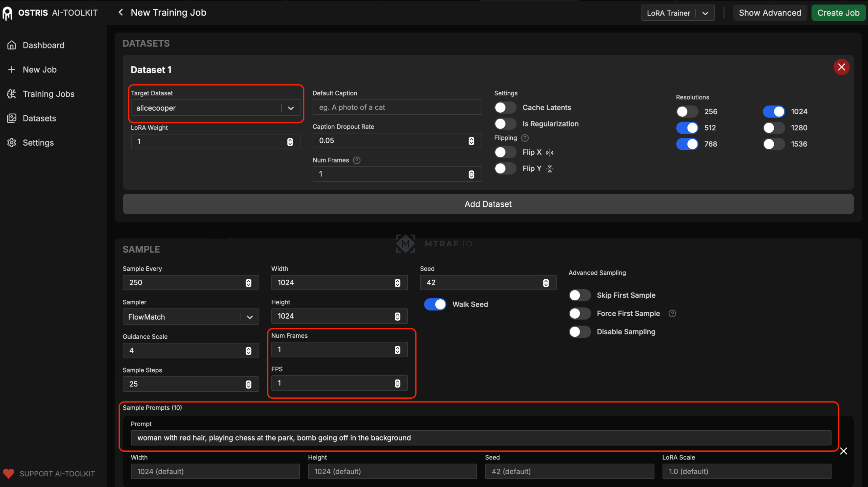Screen dimensions: 868x487
Task: Toggle the 256 resolution switch
Action: tap(687, 112)
